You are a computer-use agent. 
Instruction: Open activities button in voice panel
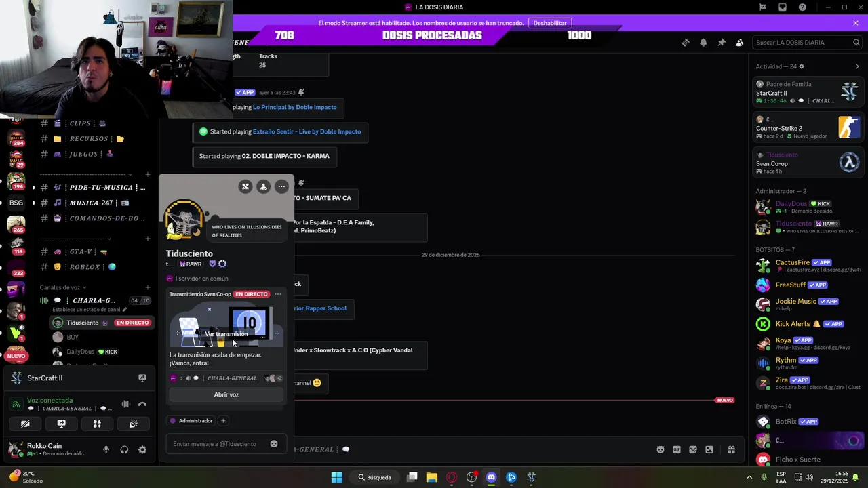[x=97, y=424]
